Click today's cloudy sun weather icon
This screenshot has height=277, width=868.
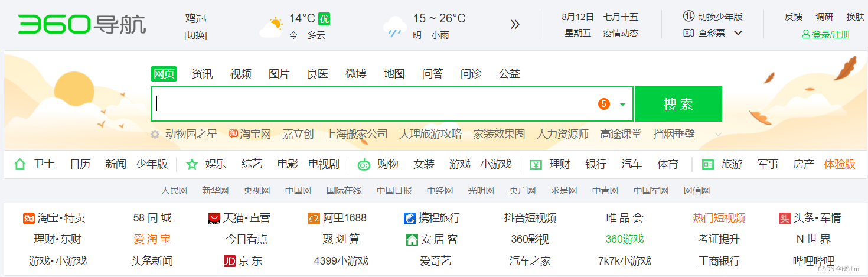click(271, 27)
